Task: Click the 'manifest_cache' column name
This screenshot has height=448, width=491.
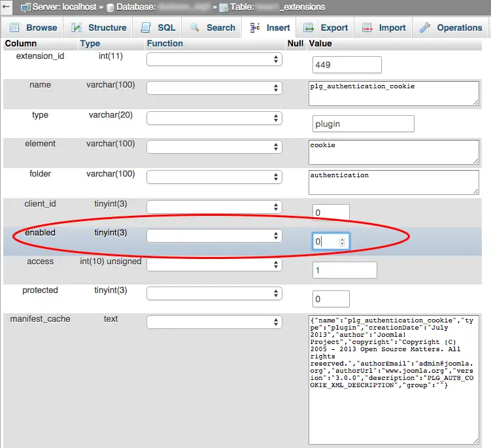Action: tap(40, 319)
